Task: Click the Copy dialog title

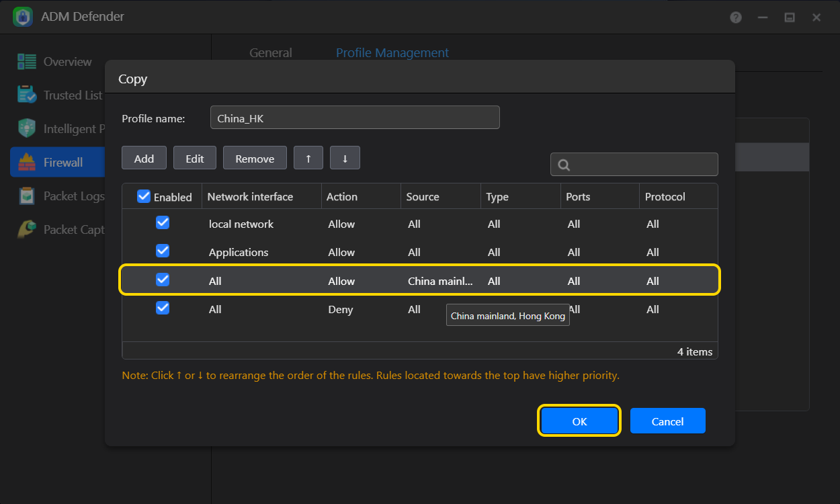Action: point(133,79)
